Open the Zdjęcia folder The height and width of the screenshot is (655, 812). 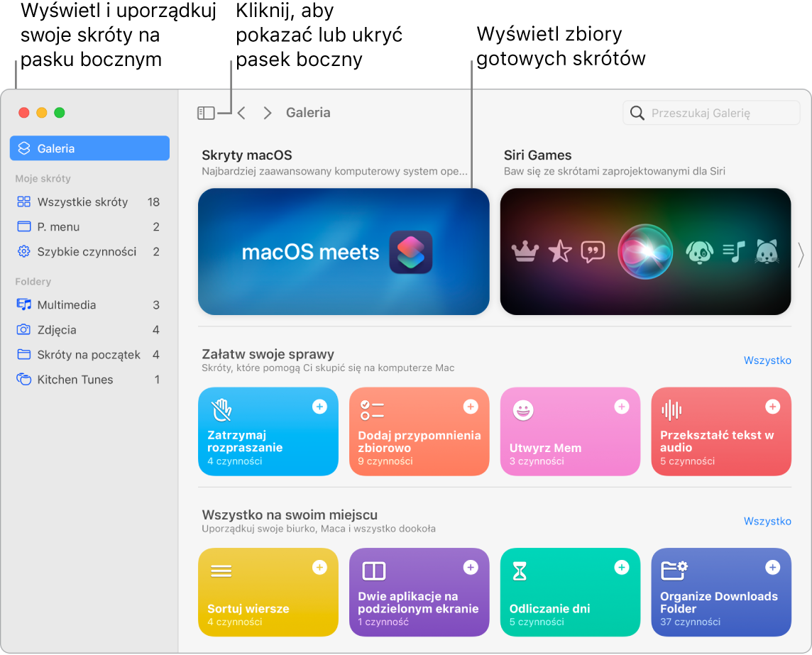click(89, 330)
